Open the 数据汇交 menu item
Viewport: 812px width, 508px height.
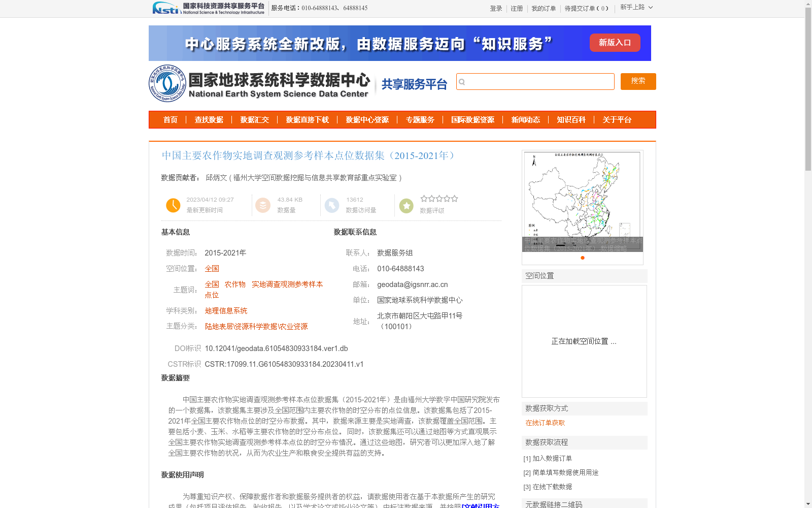point(255,120)
